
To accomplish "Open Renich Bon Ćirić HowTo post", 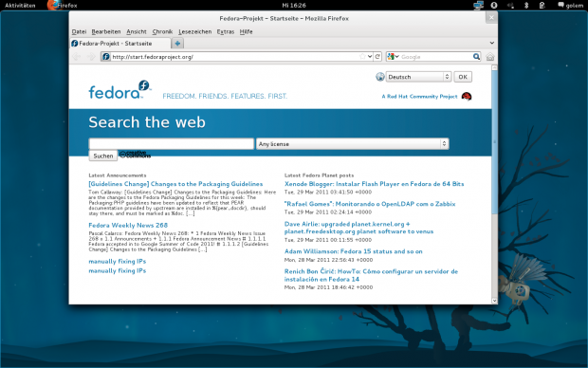I will coord(371,275).
